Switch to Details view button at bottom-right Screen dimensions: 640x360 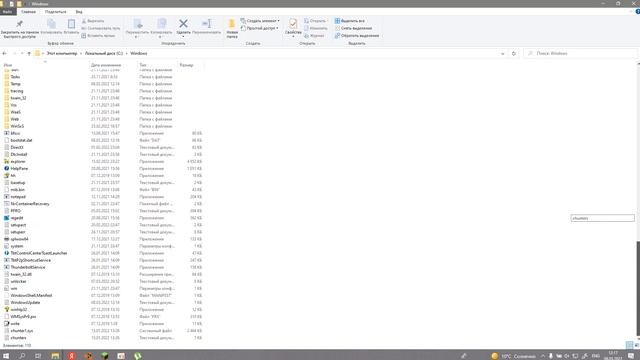click(629, 345)
